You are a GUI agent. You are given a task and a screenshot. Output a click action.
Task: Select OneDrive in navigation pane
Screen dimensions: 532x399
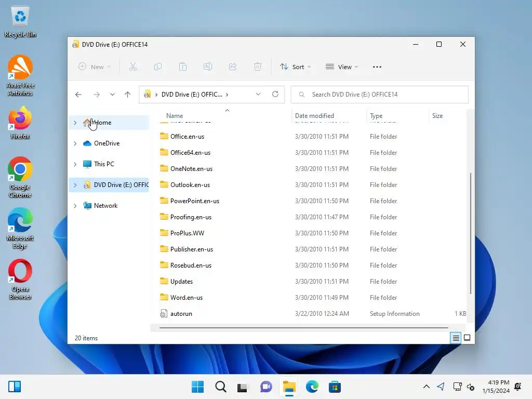[109, 143]
